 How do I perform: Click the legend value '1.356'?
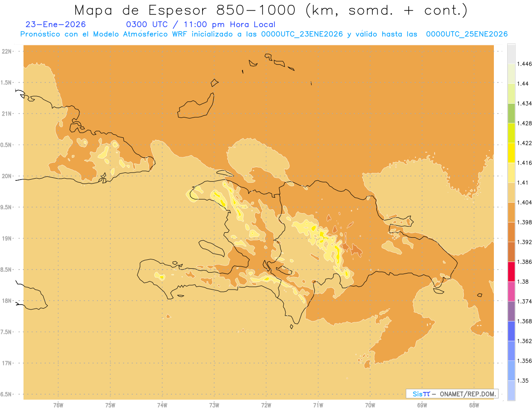coord(524,361)
